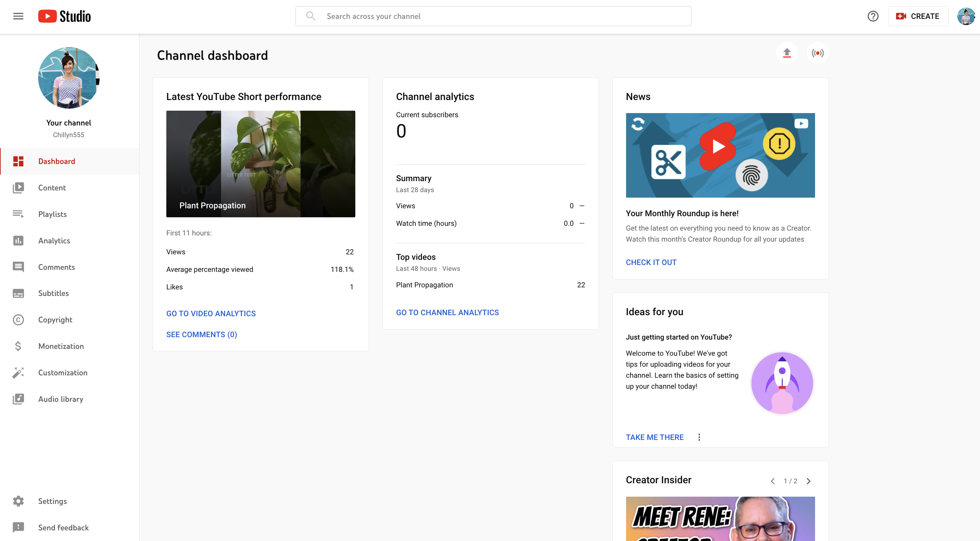The width and height of the screenshot is (980, 541).
Task: Navigate to Audio Library
Action: click(60, 398)
